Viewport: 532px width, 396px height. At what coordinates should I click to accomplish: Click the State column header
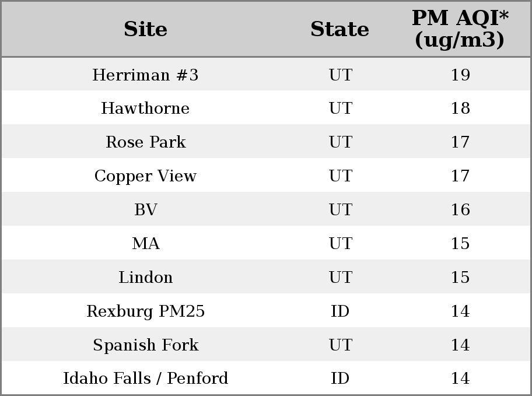pyautogui.click(x=339, y=29)
